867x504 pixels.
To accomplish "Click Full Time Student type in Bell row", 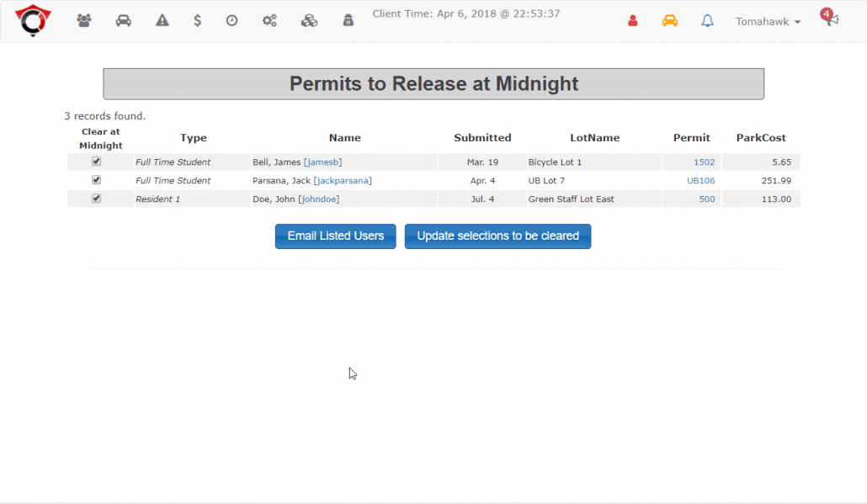I will pyautogui.click(x=173, y=162).
